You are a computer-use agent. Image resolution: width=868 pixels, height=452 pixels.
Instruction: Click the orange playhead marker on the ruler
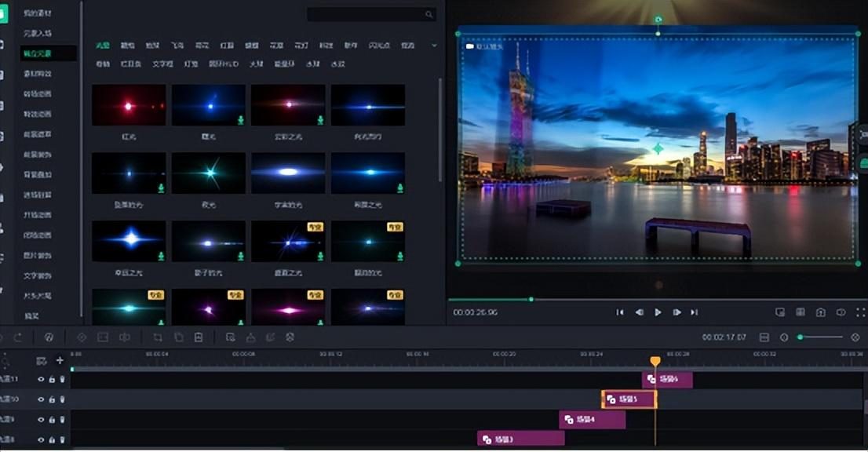tap(655, 361)
